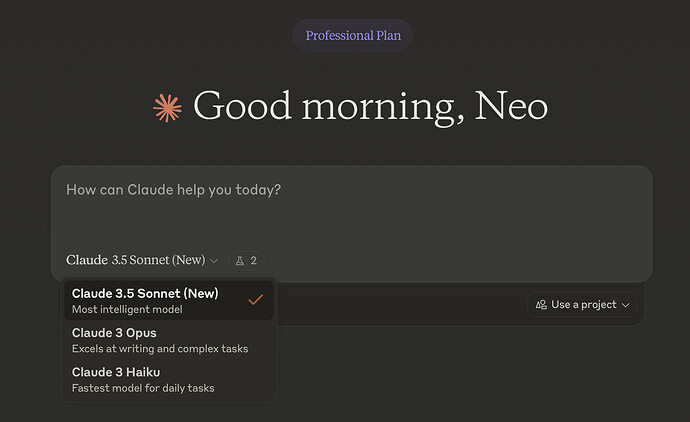Click the shapes icon beside Use a project

coord(541,305)
